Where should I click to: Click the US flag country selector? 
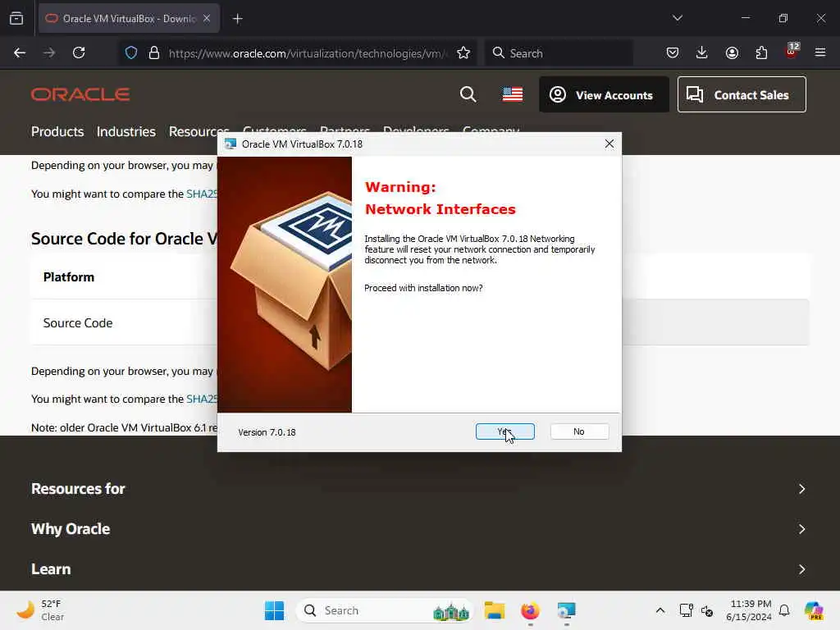coord(513,94)
